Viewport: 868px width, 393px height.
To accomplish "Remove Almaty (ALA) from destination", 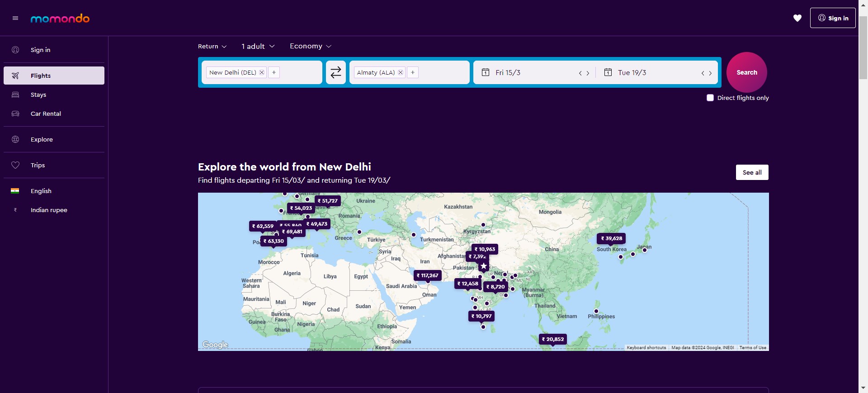I will click(401, 72).
